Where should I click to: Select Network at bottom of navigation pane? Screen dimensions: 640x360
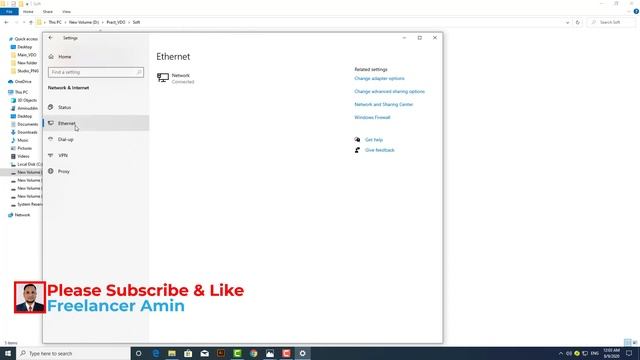22,215
